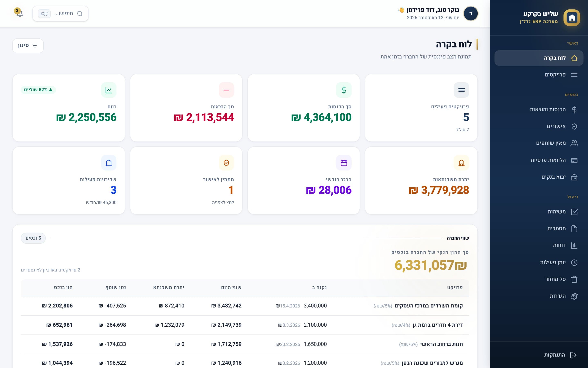588x368 pixels.
Task: Open אישורים sidebar item
Action: coord(539,126)
